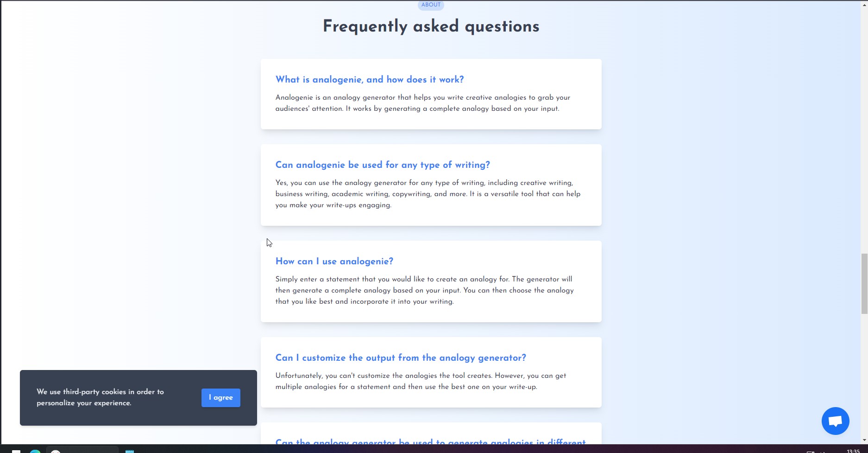Click the Windows Start icon in taskbar

pos(16,451)
